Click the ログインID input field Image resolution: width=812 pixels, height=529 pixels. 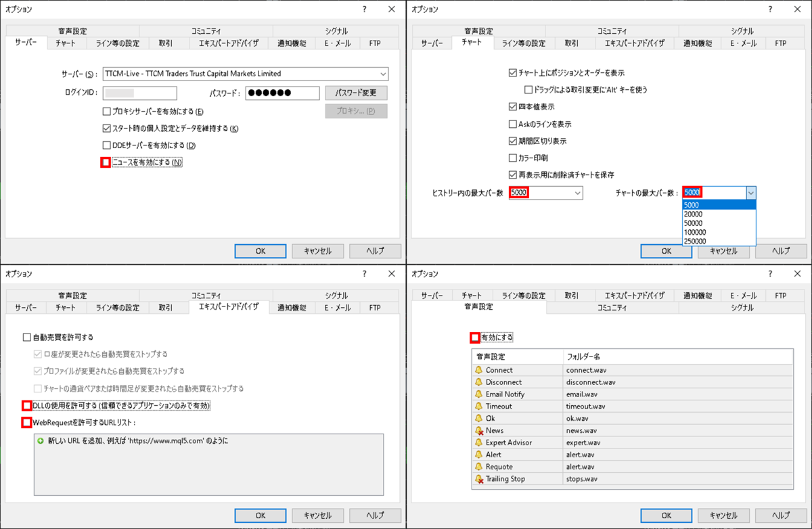coord(139,93)
